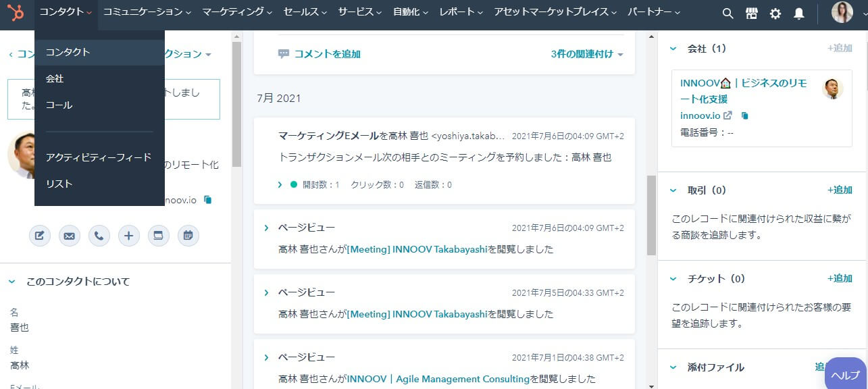
Task: Select アクティビティーフィード in the dropdown
Action: coord(100,157)
